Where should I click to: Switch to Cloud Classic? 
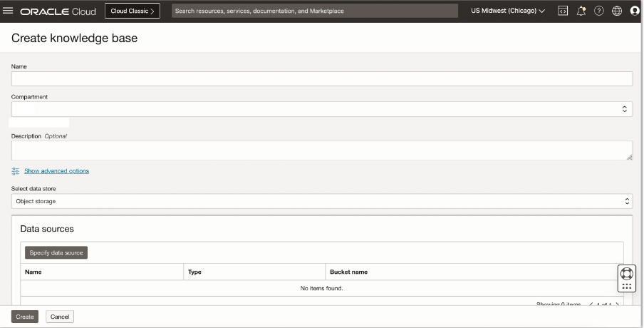coord(133,11)
